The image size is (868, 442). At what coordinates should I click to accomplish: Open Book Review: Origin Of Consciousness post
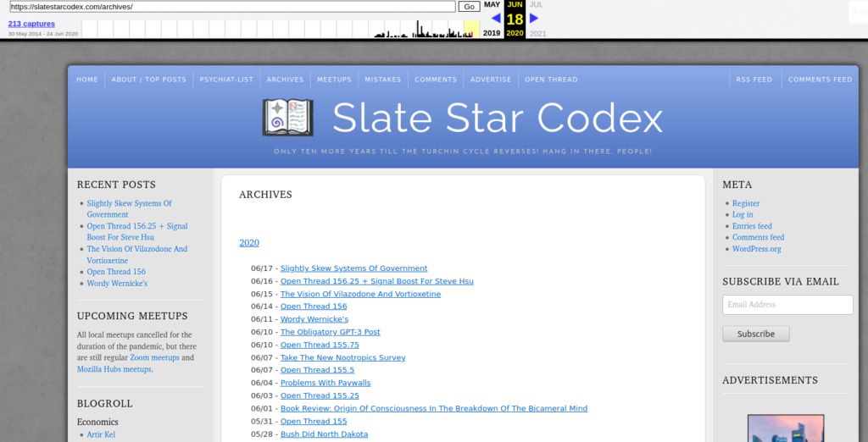pos(433,408)
